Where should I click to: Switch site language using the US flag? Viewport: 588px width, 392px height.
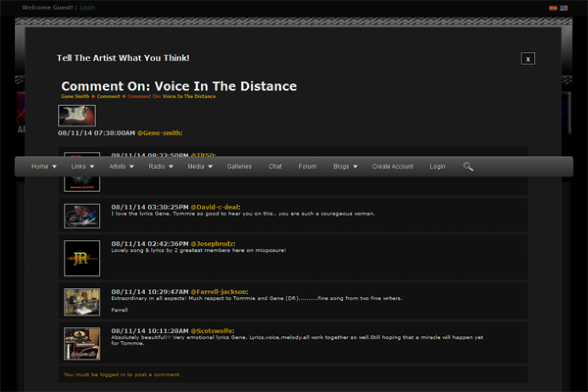click(x=564, y=8)
